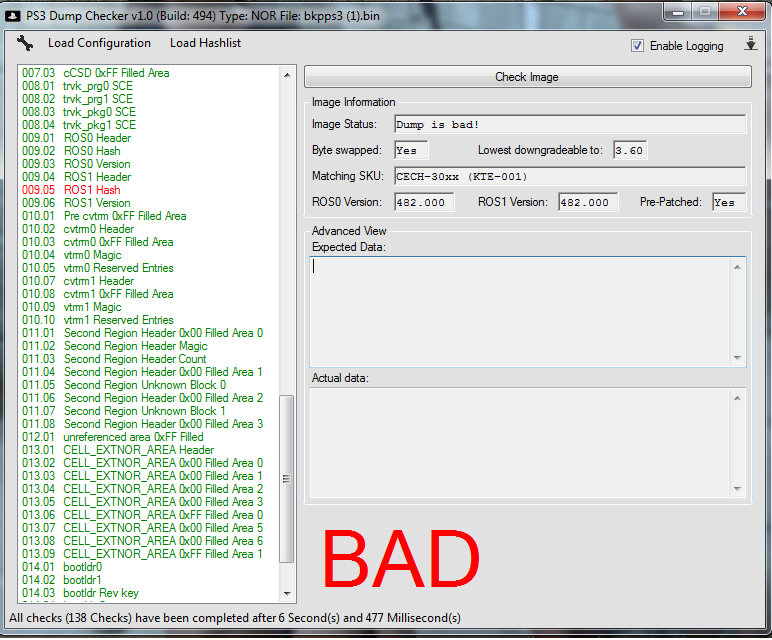This screenshot has height=640, width=772.
Task: Select 009.03 ROS0 Version
Action: click(76, 164)
